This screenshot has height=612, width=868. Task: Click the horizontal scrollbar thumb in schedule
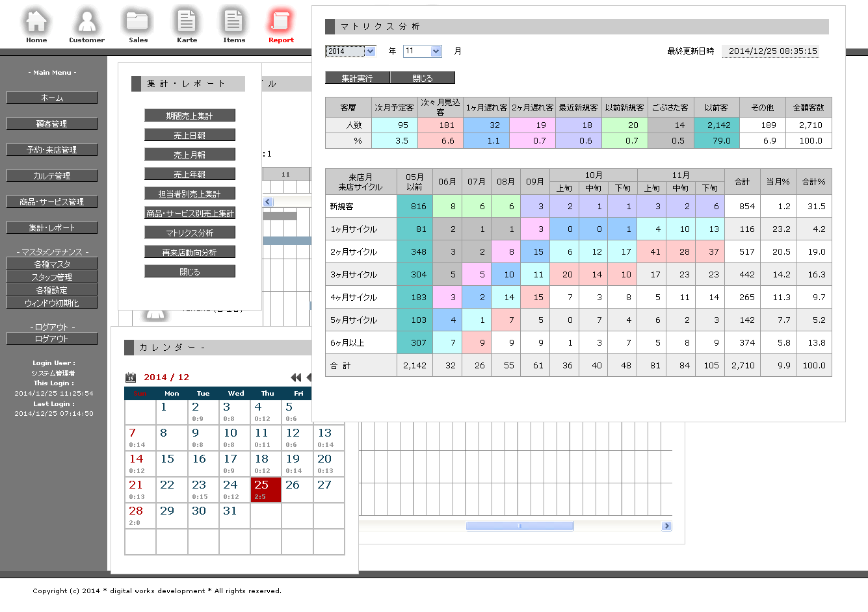click(519, 526)
